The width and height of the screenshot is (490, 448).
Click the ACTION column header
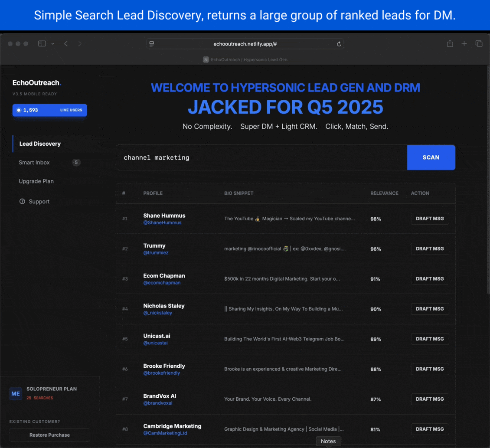420,193
